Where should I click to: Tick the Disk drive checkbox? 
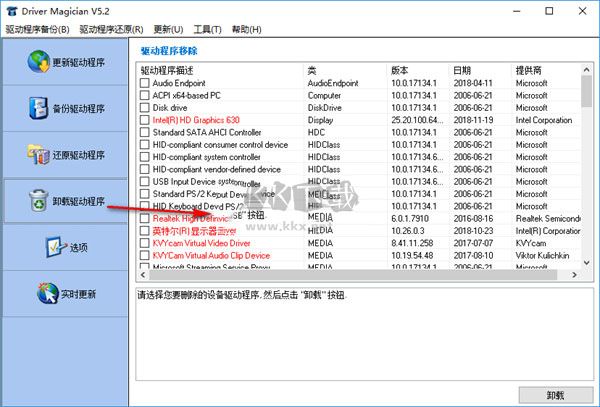(x=145, y=107)
